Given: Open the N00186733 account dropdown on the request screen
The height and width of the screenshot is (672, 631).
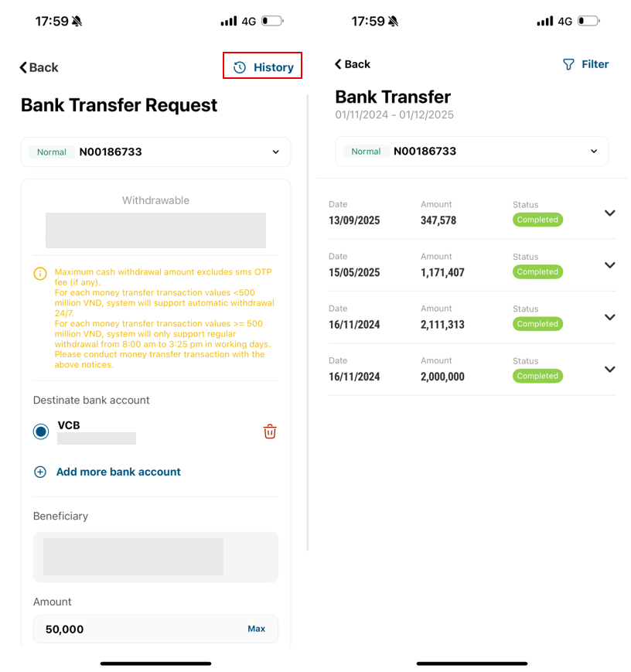Looking at the screenshot, I should 275,152.
